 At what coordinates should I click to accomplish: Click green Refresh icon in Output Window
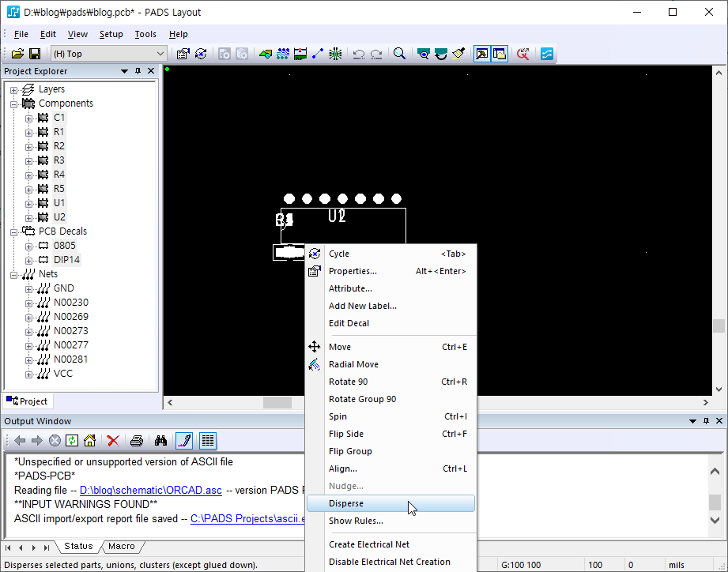[x=72, y=440]
